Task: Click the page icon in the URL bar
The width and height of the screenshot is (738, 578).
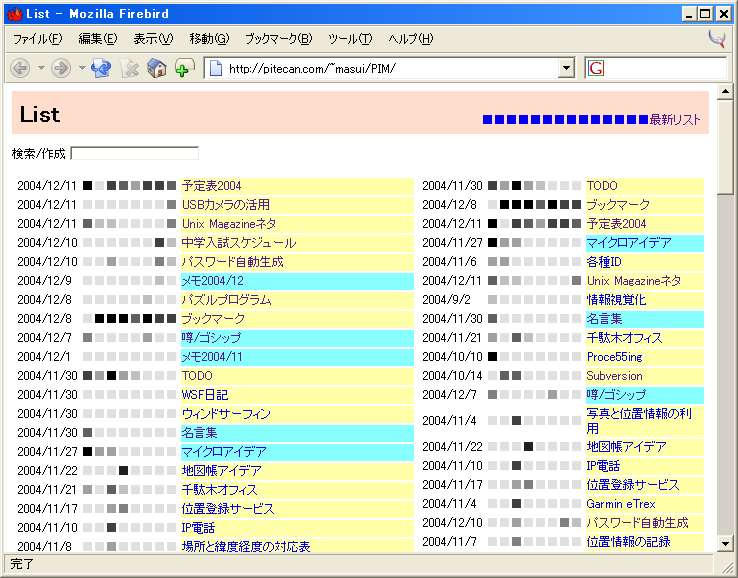Action: click(x=216, y=69)
